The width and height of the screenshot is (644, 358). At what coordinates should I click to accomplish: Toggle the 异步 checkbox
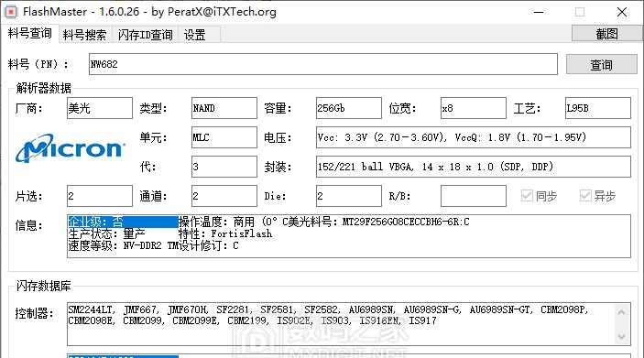point(597,196)
